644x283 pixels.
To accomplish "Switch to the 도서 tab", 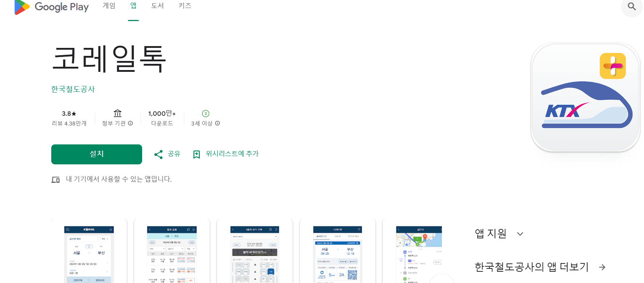I will tap(157, 6).
